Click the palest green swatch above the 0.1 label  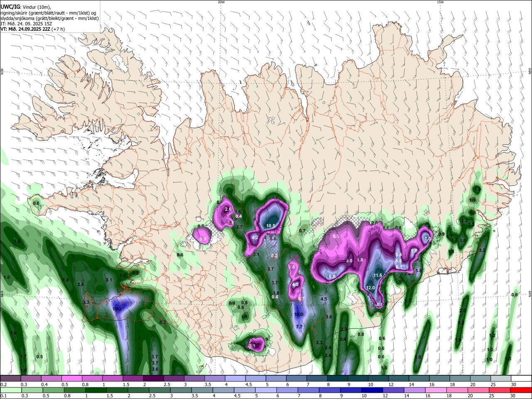(x=11, y=390)
